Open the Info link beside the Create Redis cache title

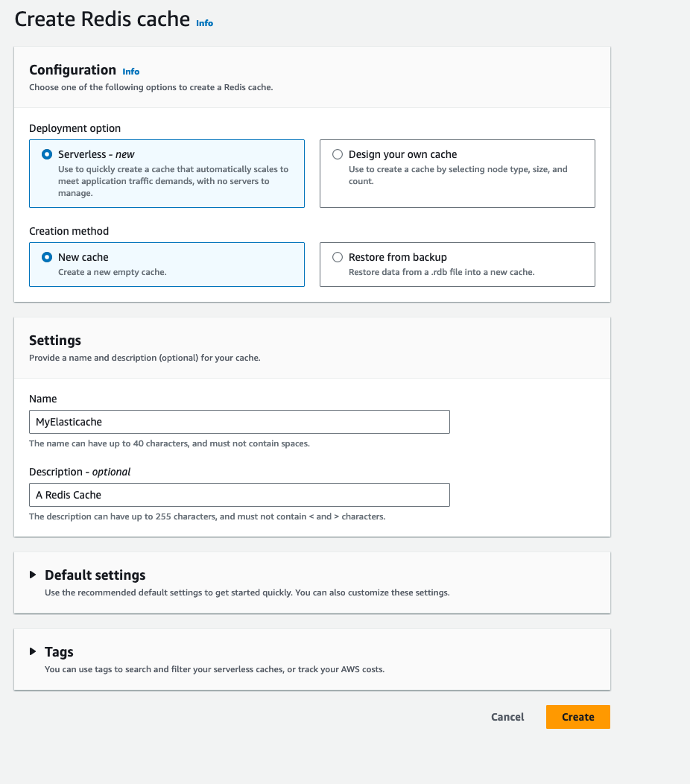(204, 23)
